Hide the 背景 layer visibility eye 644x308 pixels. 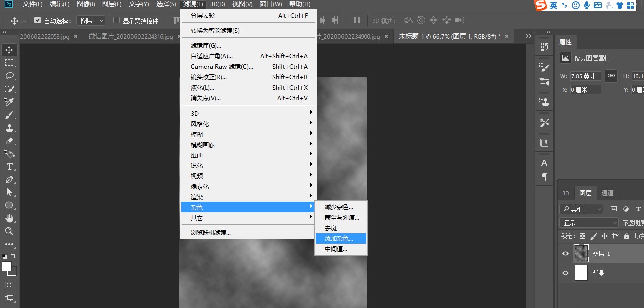coord(565,273)
